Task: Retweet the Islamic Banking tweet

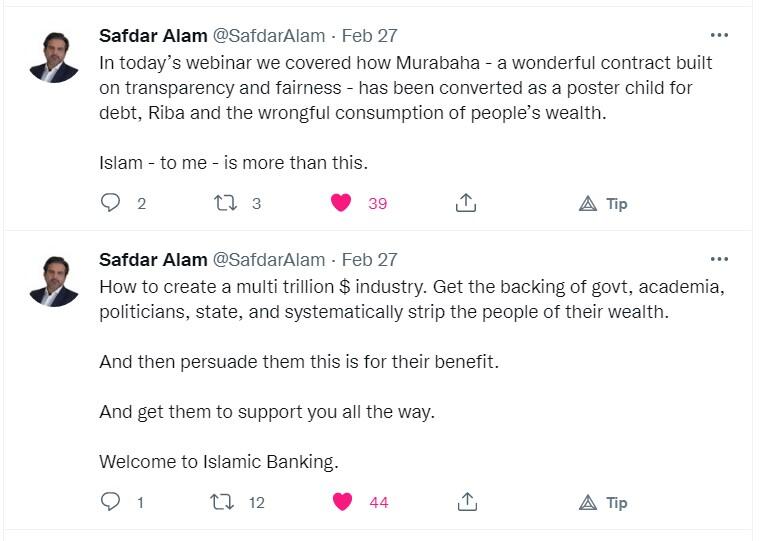Action: point(222,502)
